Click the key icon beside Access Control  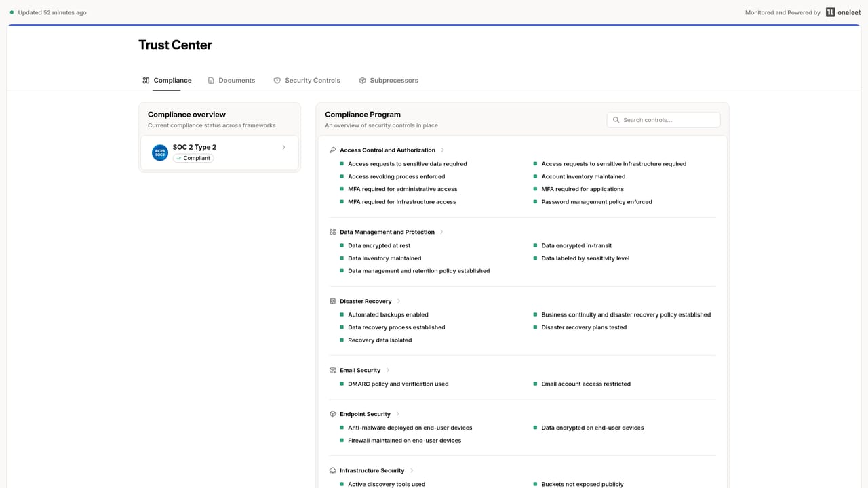coord(332,150)
